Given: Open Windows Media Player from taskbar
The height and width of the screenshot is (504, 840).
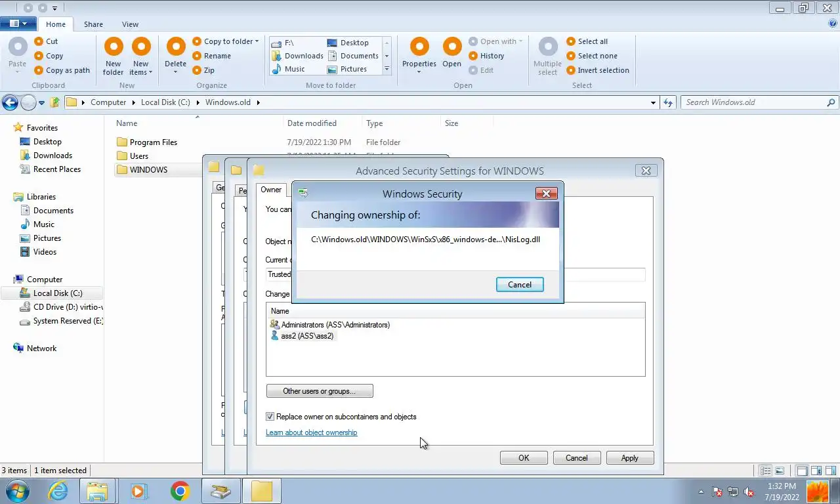Looking at the screenshot, I should point(138,491).
